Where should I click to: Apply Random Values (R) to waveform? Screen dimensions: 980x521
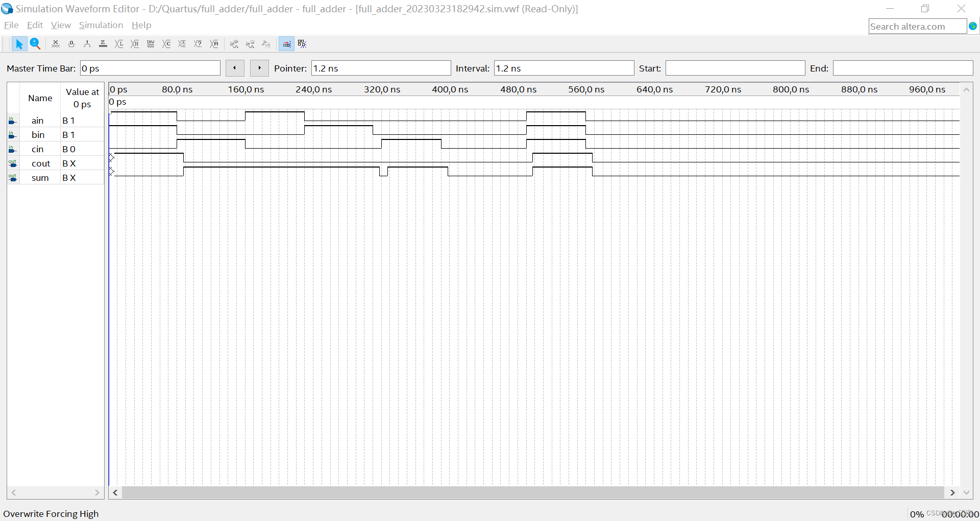214,44
